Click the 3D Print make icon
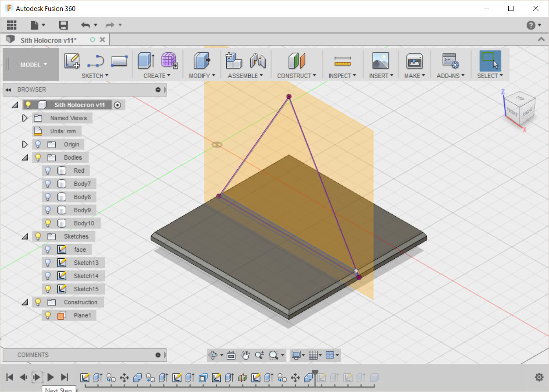The height and width of the screenshot is (392, 549). [414, 61]
